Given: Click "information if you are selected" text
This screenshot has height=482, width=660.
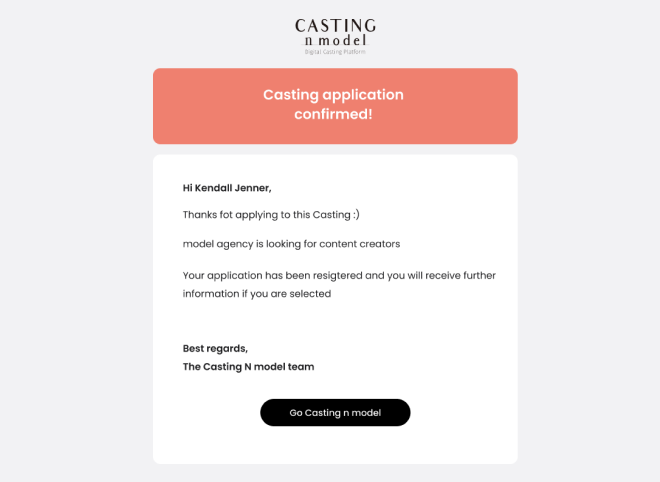Looking at the screenshot, I should (x=257, y=294).
